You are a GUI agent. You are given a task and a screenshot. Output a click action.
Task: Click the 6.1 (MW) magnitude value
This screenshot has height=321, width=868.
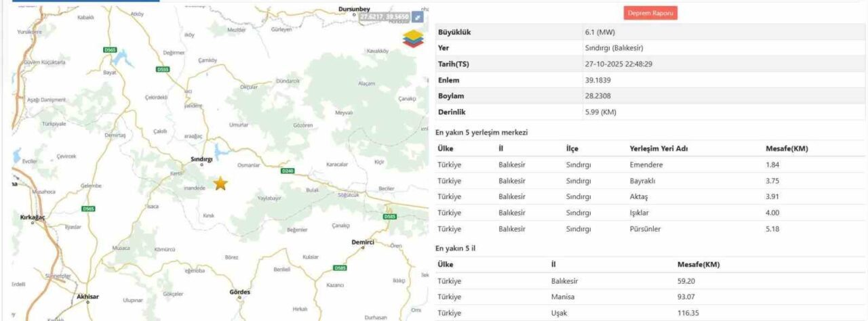(599, 32)
